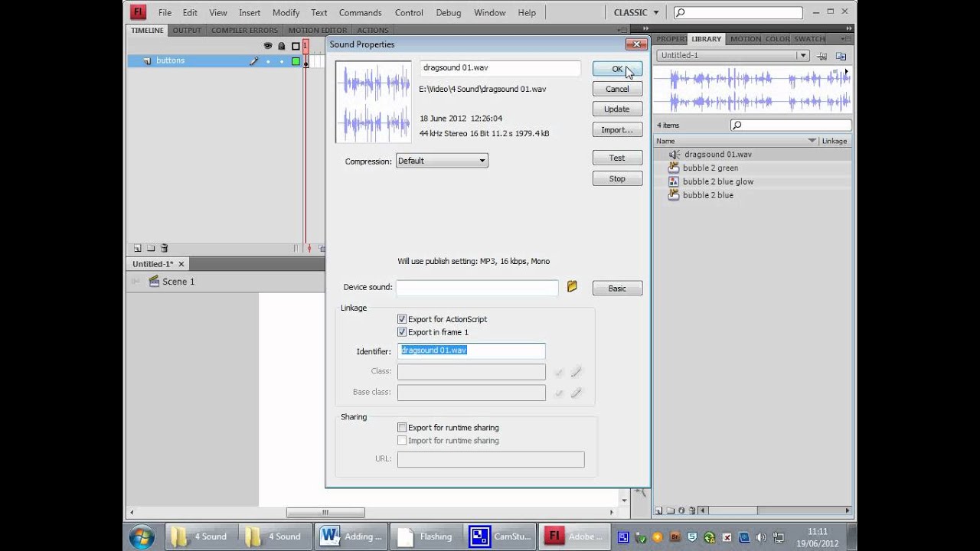The width and height of the screenshot is (980, 551).
Task: Toggle lock all layers padlock icon
Action: pos(282,46)
